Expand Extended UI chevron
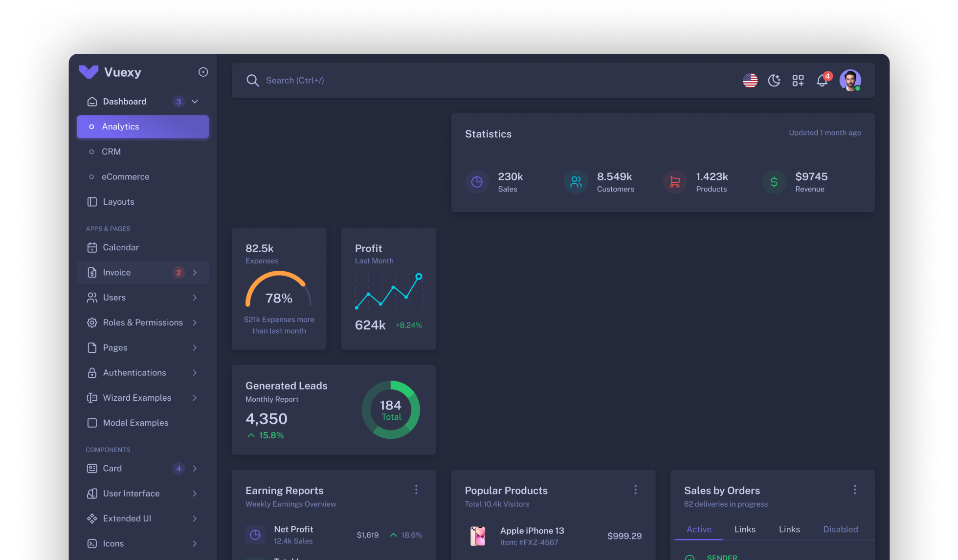958x560 pixels. (x=195, y=518)
